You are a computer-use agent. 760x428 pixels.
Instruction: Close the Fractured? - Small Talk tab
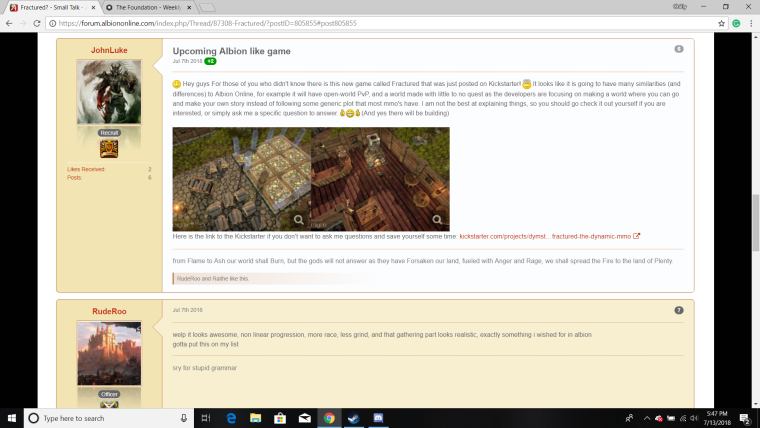click(x=94, y=8)
